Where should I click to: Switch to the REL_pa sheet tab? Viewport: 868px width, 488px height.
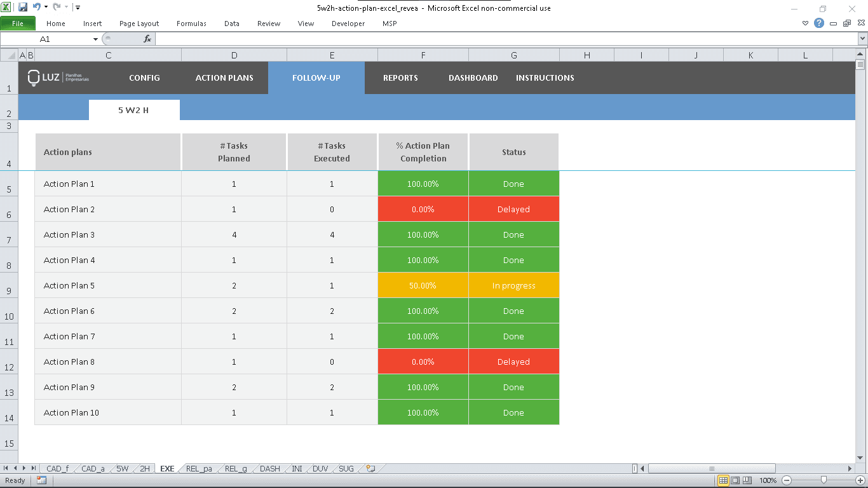pyautogui.click(x=199, y=468)
